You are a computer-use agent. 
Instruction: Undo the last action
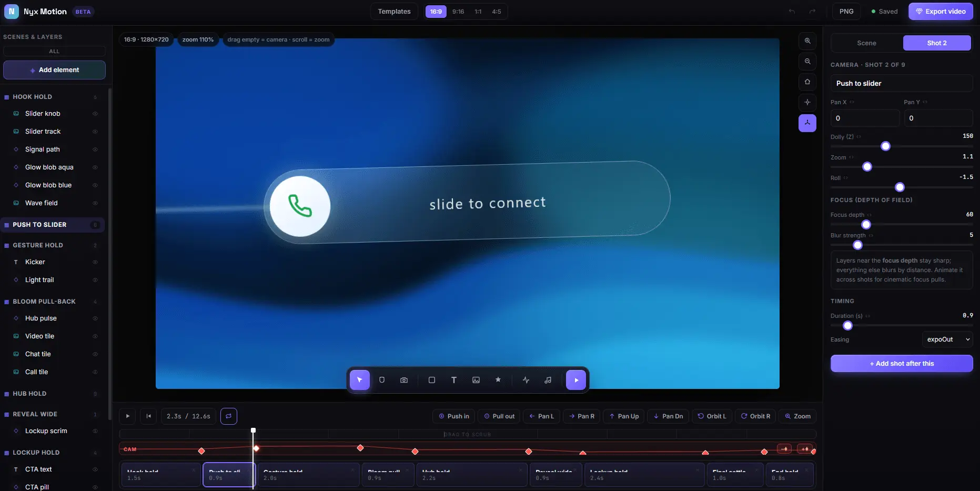[792, 12]
